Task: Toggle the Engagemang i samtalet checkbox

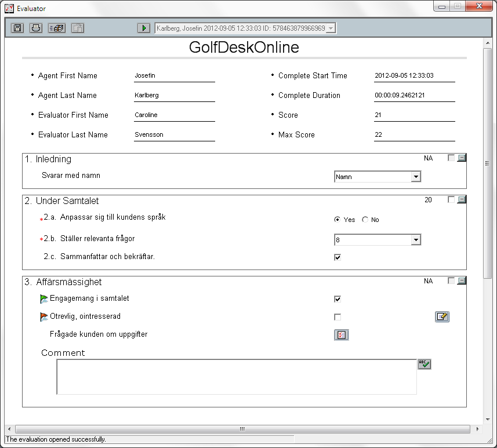Action: point(338,299)
